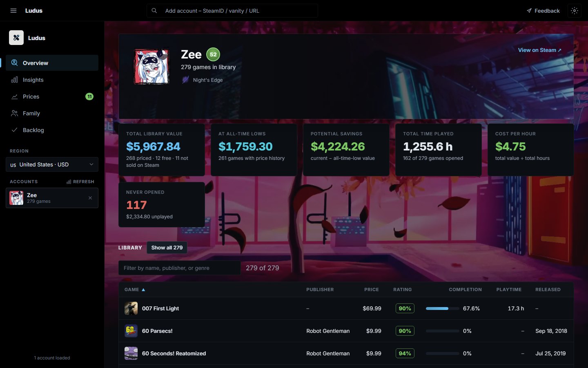Click the Prices line chart icon
588x368 pixels.
[14, 96]
